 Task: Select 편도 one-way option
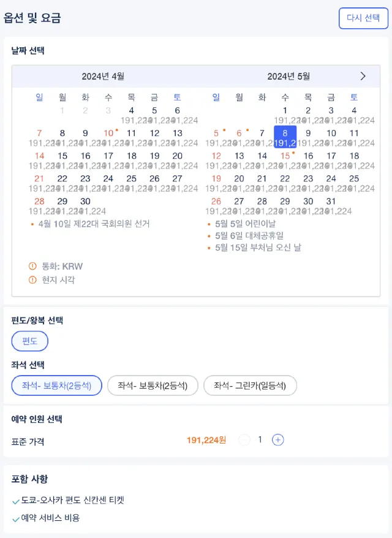tap(30, 341)
